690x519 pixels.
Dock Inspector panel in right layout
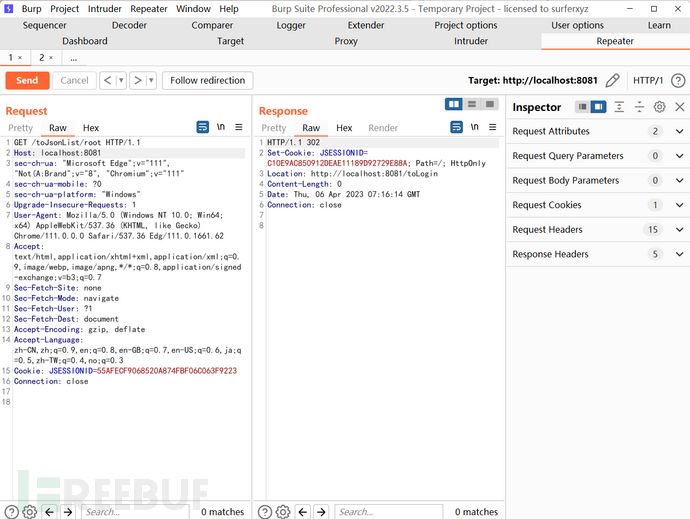pyautogui.click(x=598, y=107)
